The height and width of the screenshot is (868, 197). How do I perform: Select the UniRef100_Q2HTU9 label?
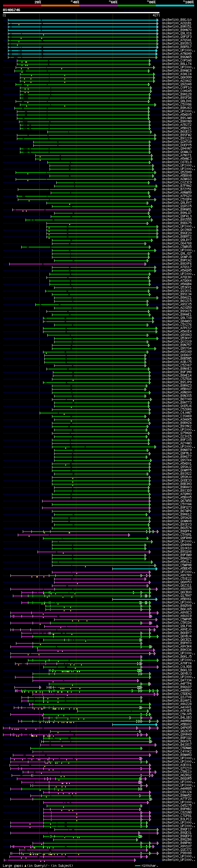tap(176, 142)
